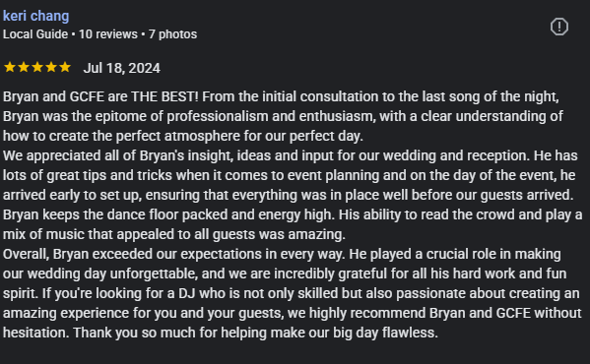Click the third gold star
The width and height of the screenshot is (590, 364).
[x=37, y=67]
